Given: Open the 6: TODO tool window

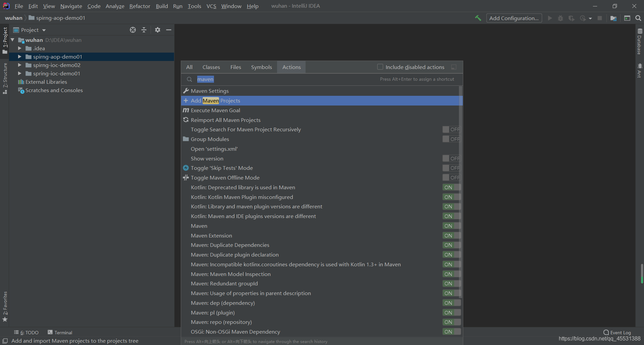Looking at the screenshot, I should click(26, 333).
